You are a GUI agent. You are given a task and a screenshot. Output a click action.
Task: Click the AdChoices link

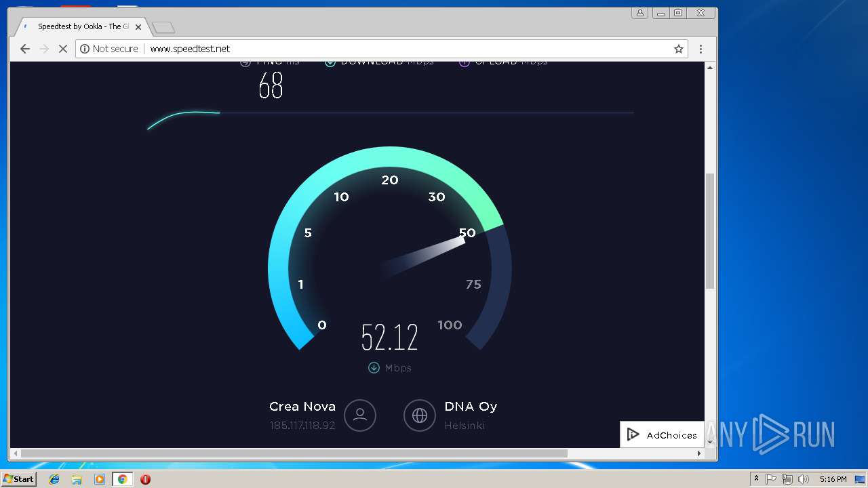662,435
